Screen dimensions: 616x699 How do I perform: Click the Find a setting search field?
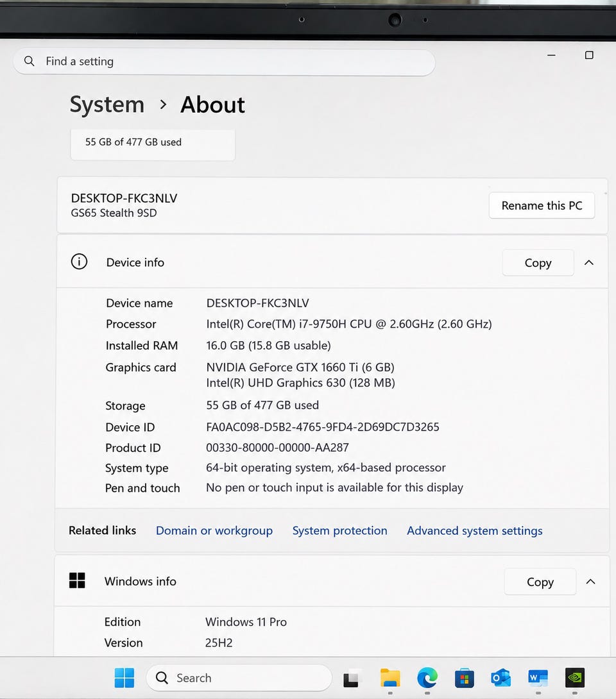[x=224, y=62]
